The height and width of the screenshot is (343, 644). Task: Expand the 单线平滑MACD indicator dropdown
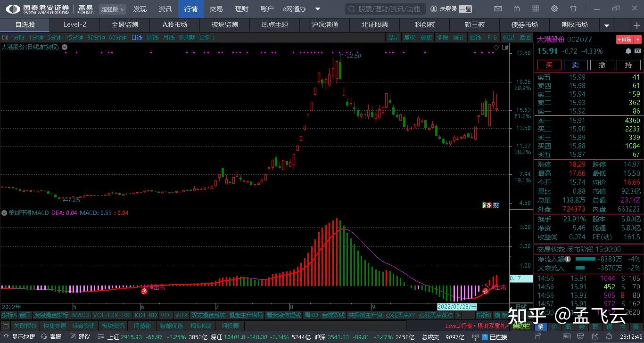point(4,213)
